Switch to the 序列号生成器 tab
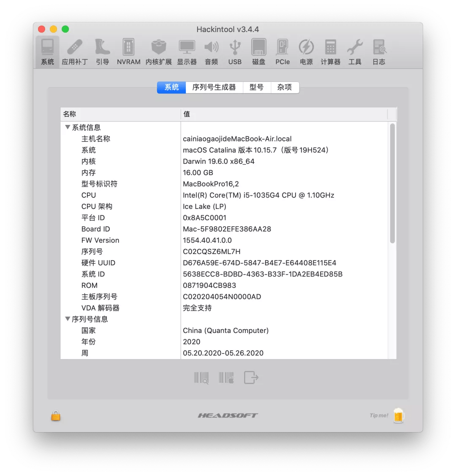Screen dimensions: 456x476 pyautogui.click(x=214, y=87)
